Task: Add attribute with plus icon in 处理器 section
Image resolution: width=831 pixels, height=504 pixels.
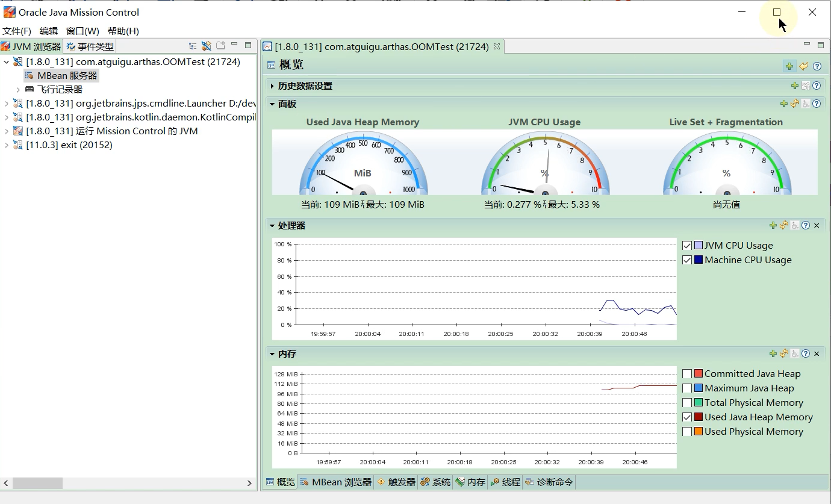Action: (x=773, y=225)
